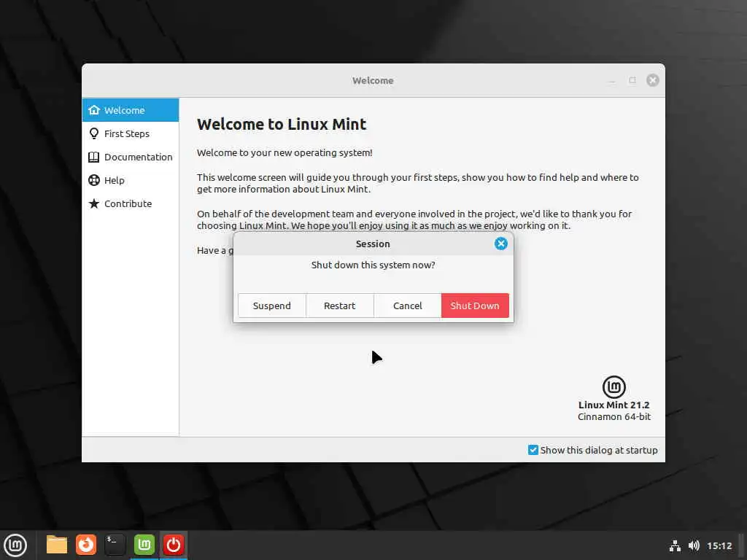Minimize the Welcome window
This screenshot has width=747, height=560.
[x=612, y=80]
